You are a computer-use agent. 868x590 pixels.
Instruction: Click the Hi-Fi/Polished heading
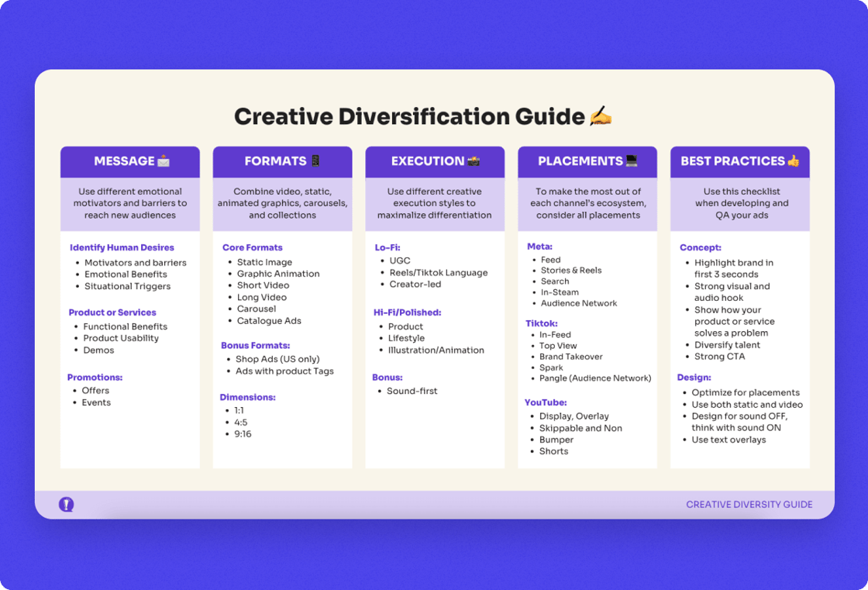pos(408,312)
